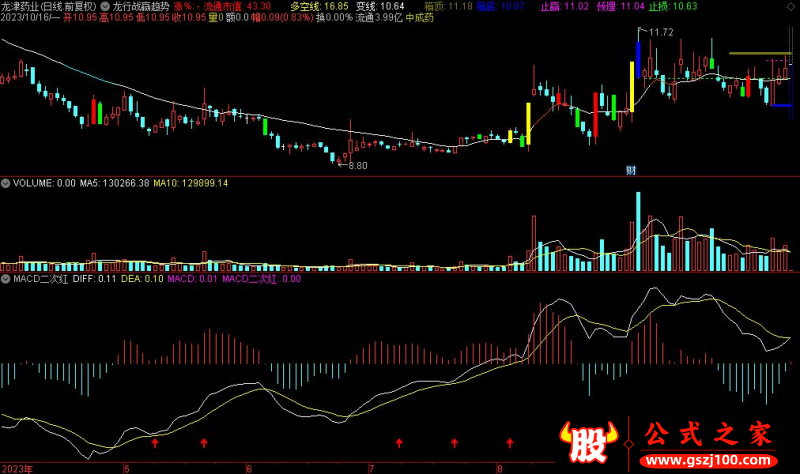
Task: Click month 7 on the time axis
Action: tap(371, 469)
